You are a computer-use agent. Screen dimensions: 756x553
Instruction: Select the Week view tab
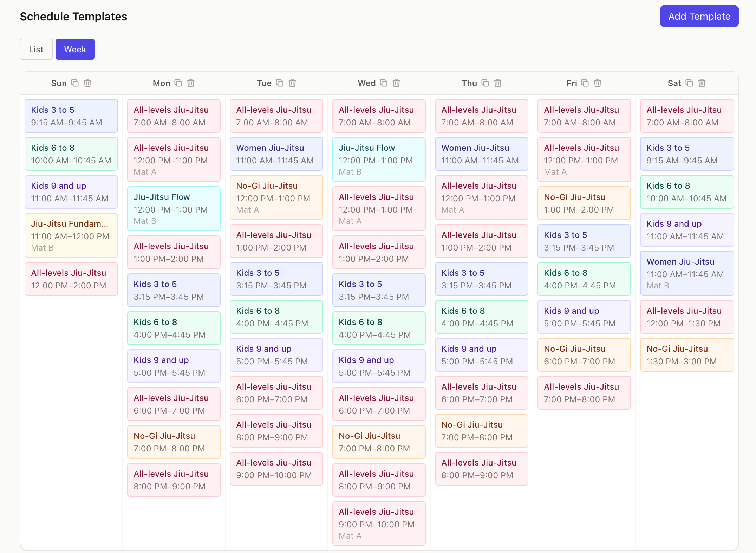pyautogui.click(x=75, y=49)
